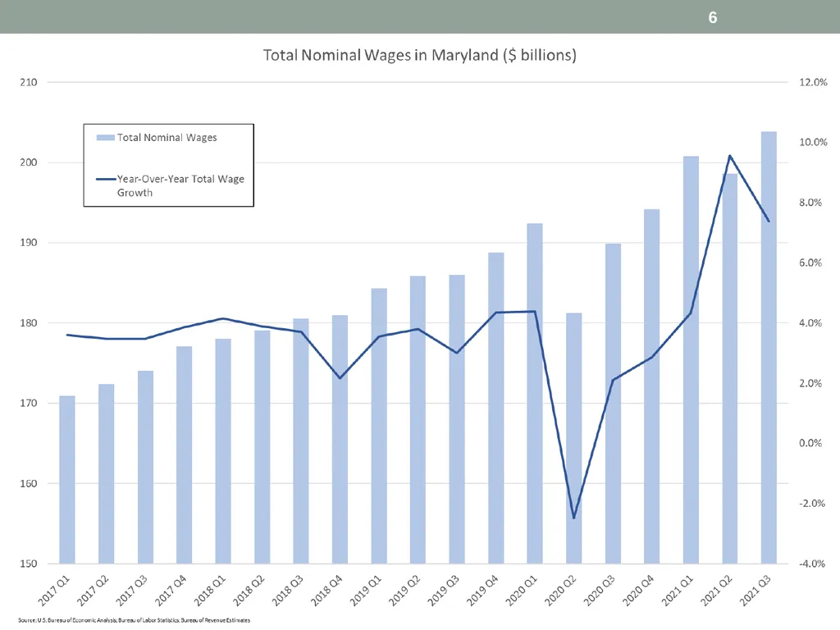Click the growth line dip at 2018 Q4
Screen dimensions: 840x630
340,378
